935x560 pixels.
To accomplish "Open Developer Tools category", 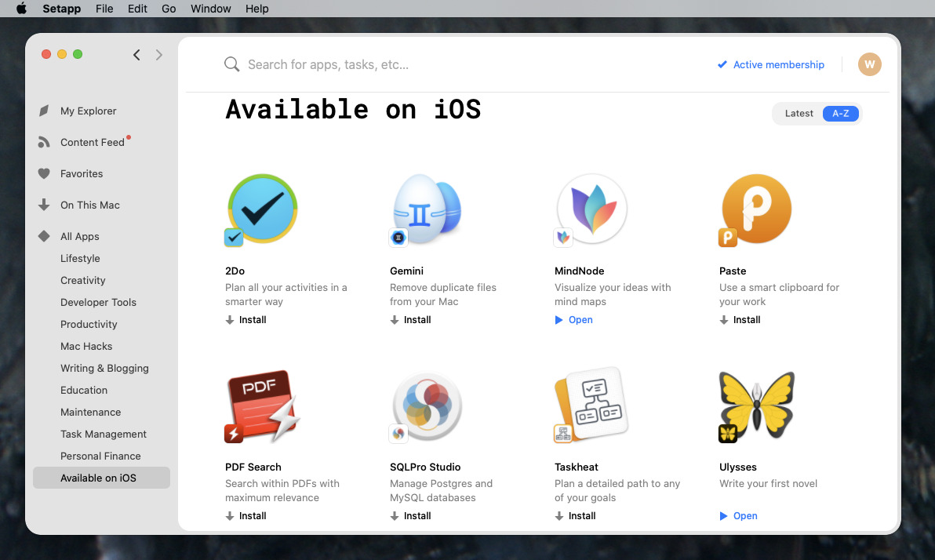I will click(x=98, y=302).
